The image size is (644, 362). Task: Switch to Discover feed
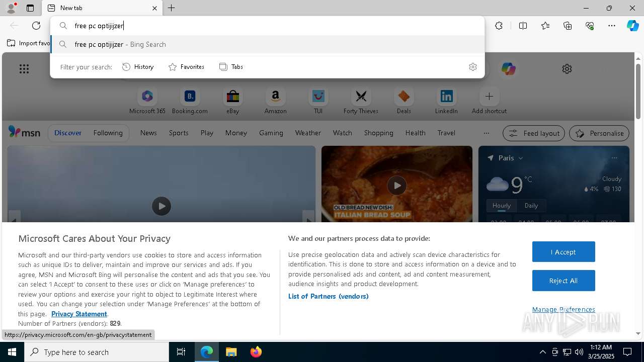[68, 133]
